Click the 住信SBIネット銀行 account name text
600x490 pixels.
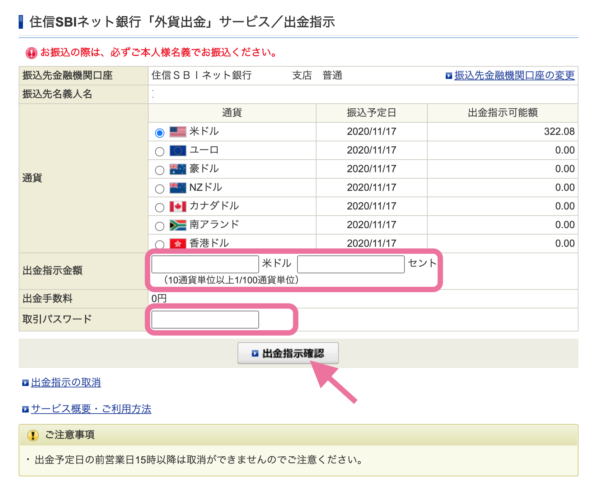point(201,75)
